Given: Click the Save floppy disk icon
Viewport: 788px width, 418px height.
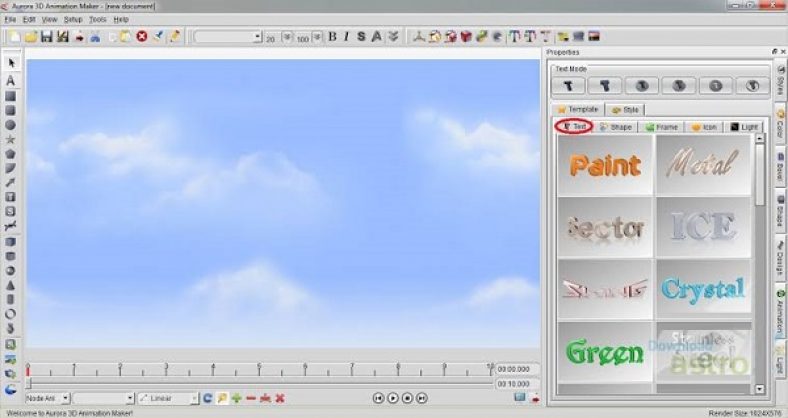Looking at the screenshot, I should (x=47, y=37).
